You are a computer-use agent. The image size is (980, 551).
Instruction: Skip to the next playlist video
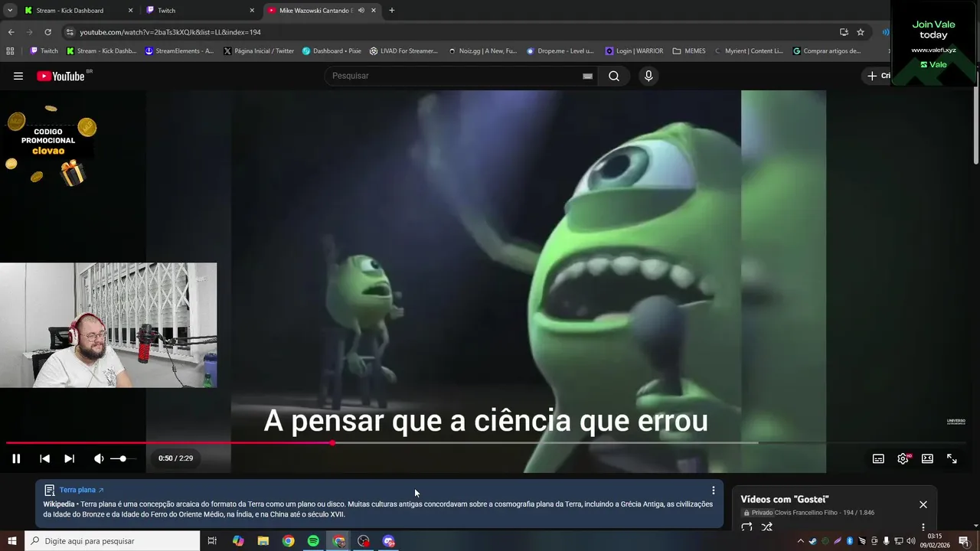(x=69, y=458)
